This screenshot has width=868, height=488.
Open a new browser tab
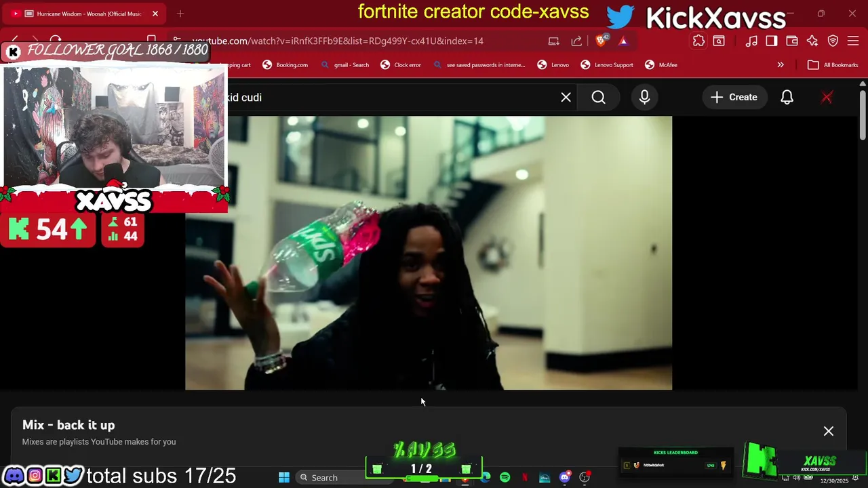pos(180,14)
